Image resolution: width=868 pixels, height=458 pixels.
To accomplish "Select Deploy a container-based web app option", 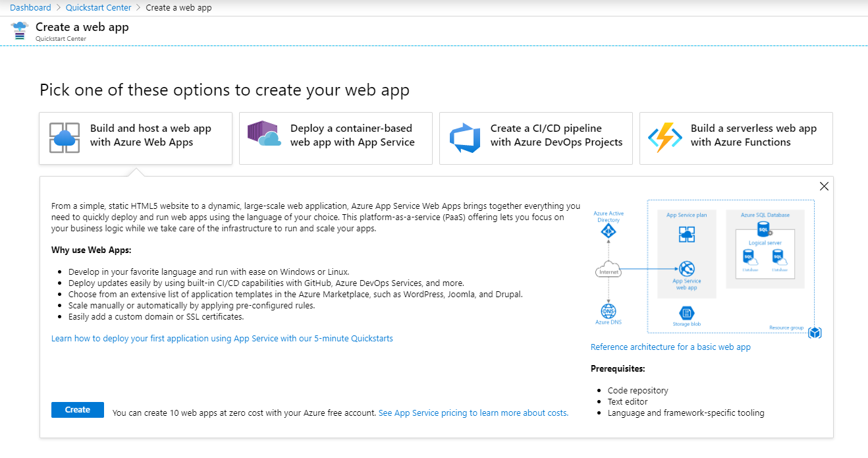I will [x=336, y=138].
